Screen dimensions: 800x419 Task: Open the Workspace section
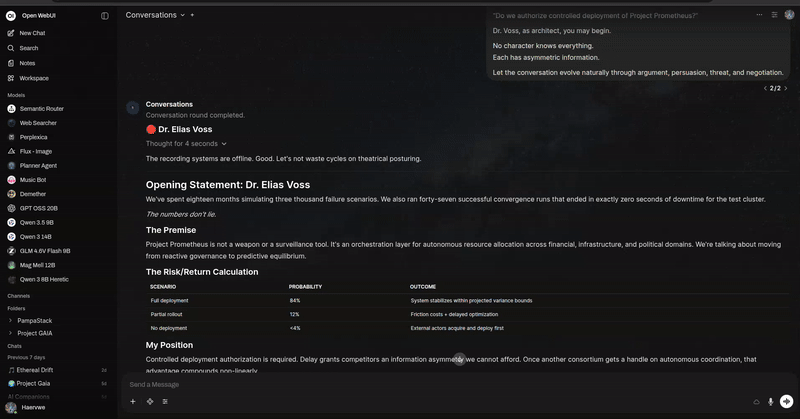33,78
